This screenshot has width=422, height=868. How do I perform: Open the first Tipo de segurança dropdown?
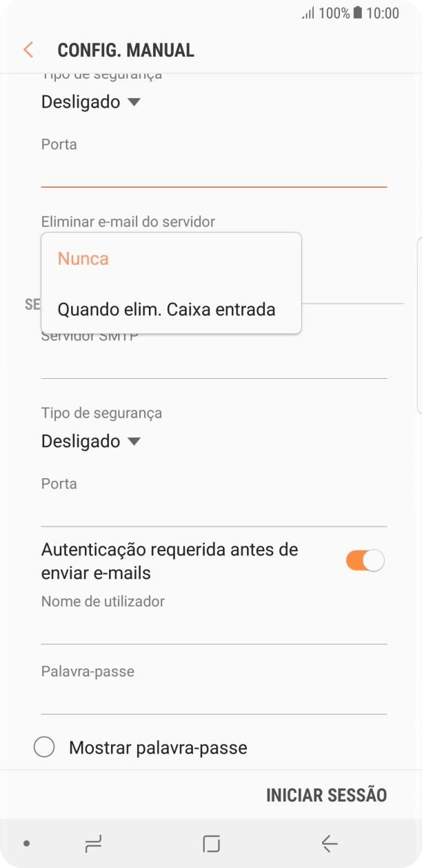[90, 101]
